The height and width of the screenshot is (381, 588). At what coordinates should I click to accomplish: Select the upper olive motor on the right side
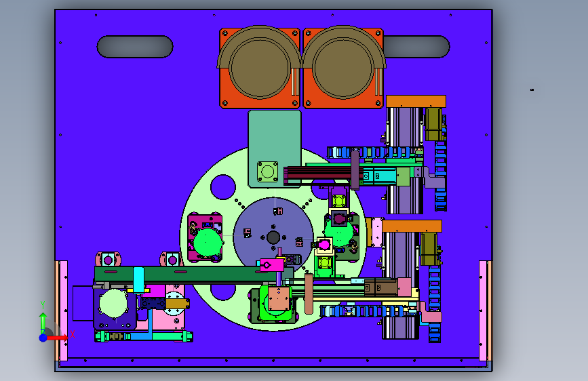coord(433,124)
